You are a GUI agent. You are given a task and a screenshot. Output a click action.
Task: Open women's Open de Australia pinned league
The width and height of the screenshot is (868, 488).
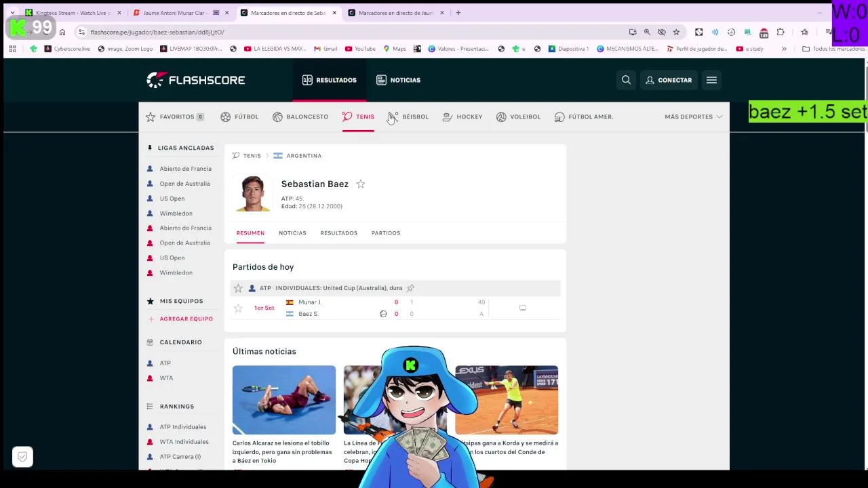(184, 243)
